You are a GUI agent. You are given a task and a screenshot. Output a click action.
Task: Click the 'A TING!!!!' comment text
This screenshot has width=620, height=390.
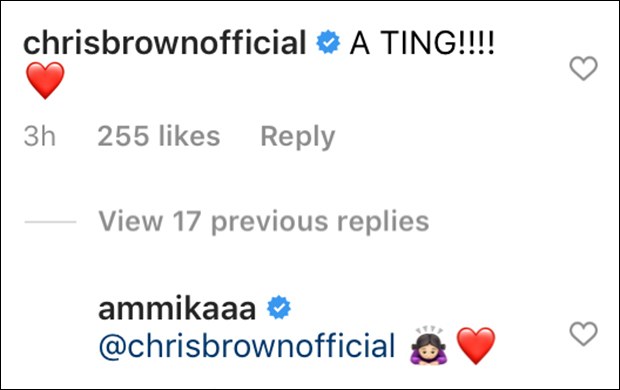click(x=422, y=42)
